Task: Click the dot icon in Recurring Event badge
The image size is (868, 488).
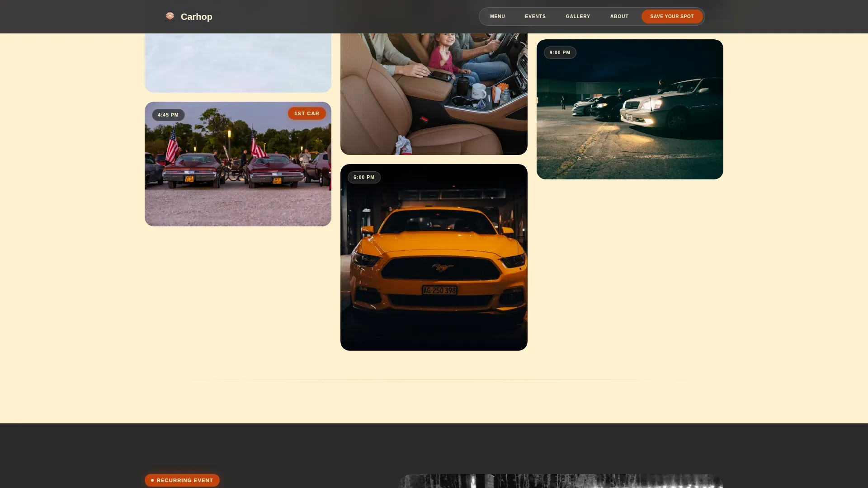Action: [x=152, y=480]
